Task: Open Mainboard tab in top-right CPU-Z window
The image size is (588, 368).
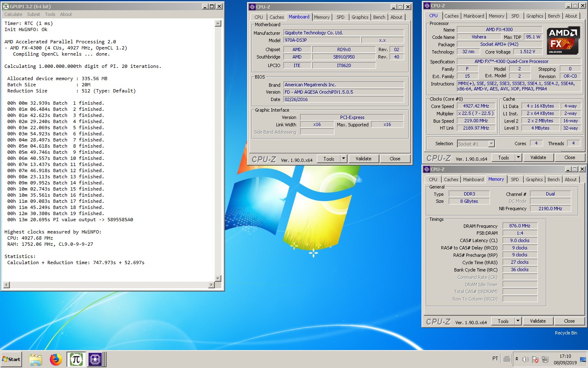Action: 474,16
